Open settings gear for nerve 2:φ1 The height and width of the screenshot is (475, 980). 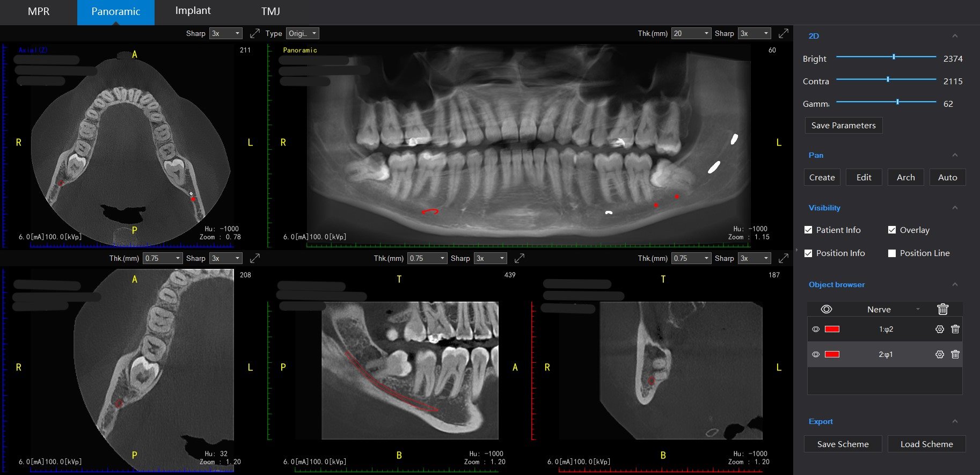pos(939,354)
